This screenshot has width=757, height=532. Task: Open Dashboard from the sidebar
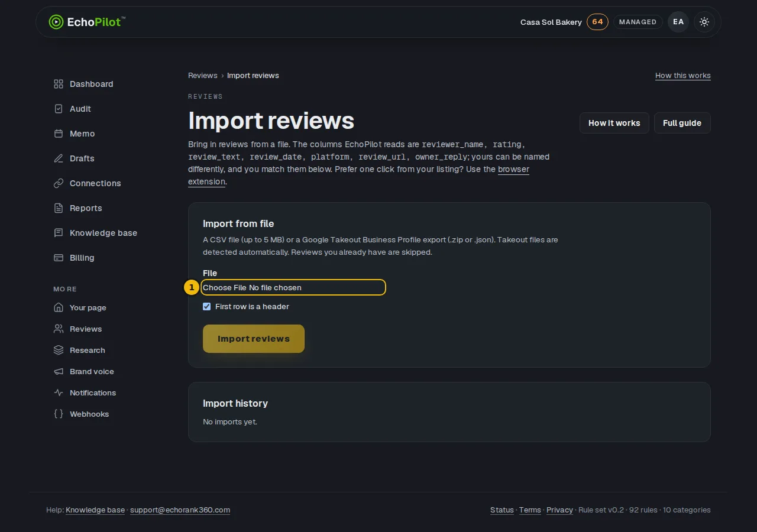pyautogui.click(x=91, y=84)
